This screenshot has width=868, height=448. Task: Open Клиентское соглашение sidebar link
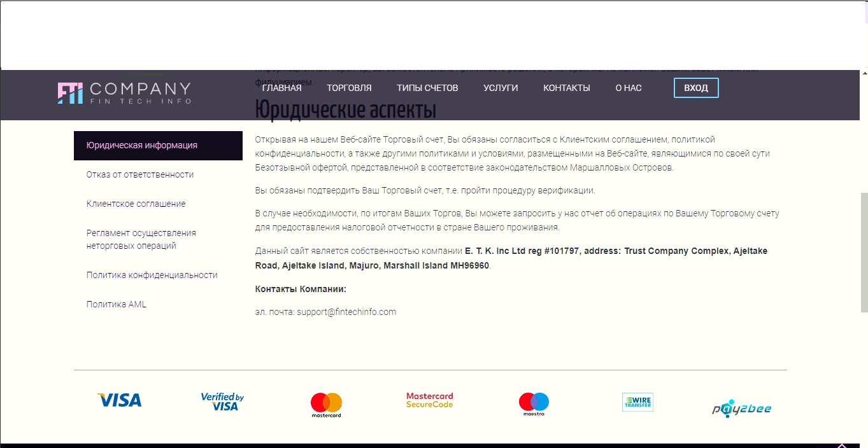(x=136, y=204)
